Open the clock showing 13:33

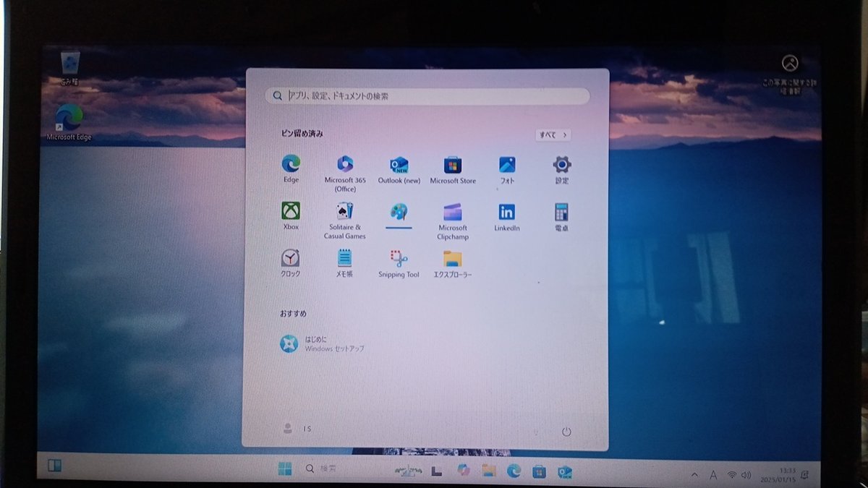[777, 474]
